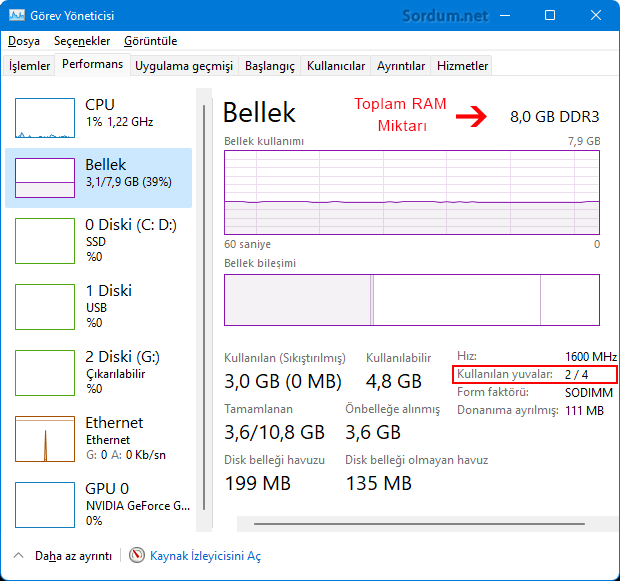Go to the Hizmetler tab
Viewport: 620px width, 581px height.
[x=462, y=66]
